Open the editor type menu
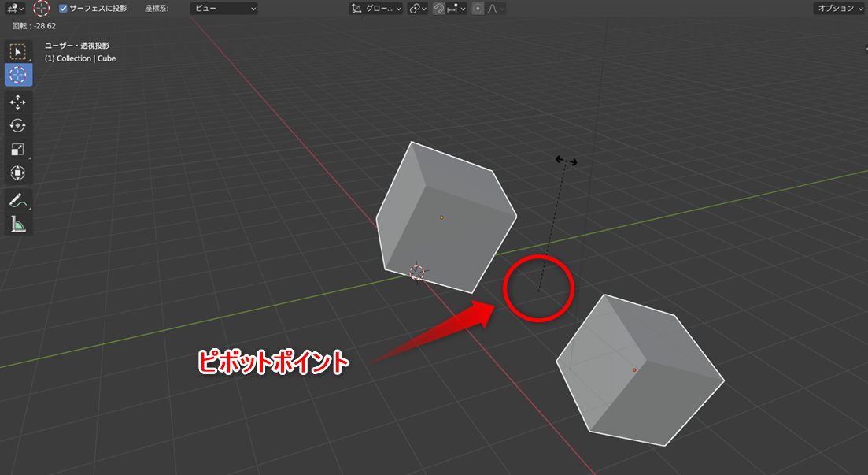868x475 pixels. (16, 9)
